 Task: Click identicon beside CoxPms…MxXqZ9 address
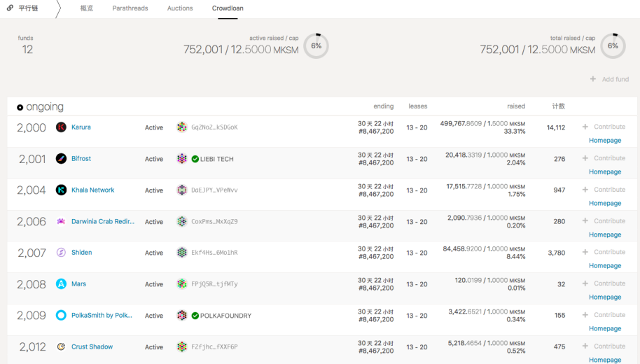click(182, 222)
